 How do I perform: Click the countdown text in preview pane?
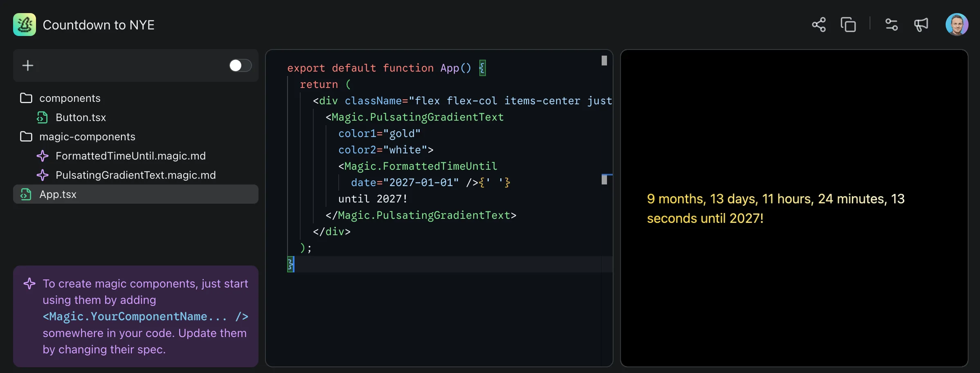(x=775, y=209)
